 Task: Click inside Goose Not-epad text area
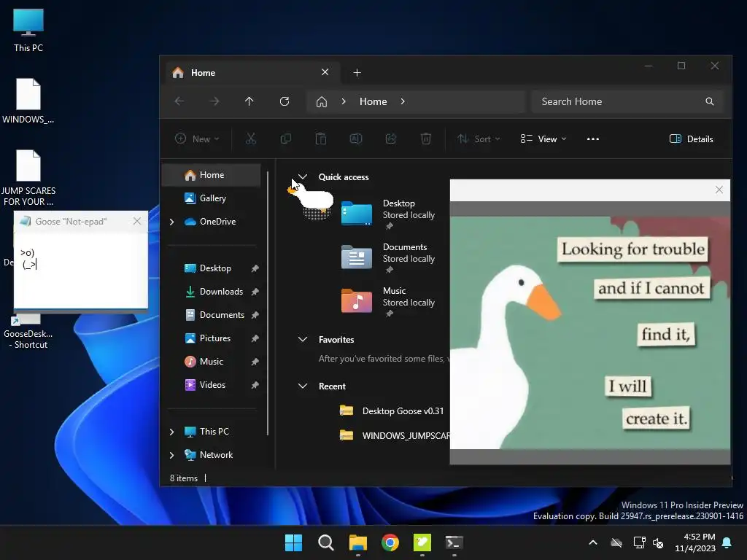click(80, 270)
